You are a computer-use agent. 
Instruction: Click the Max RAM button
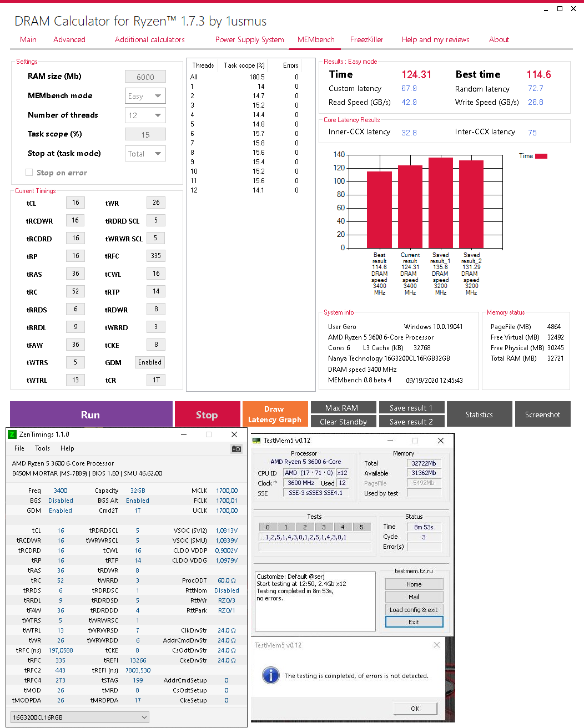pos(344,408)
